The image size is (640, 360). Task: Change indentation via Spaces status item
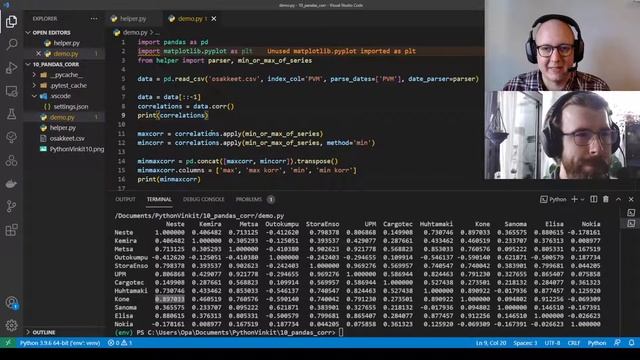(x=526, y=343)
